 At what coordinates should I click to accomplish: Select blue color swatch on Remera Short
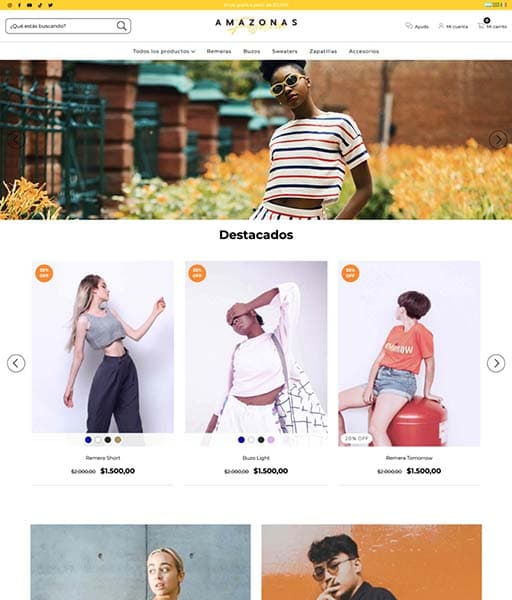tap(88, 440)
